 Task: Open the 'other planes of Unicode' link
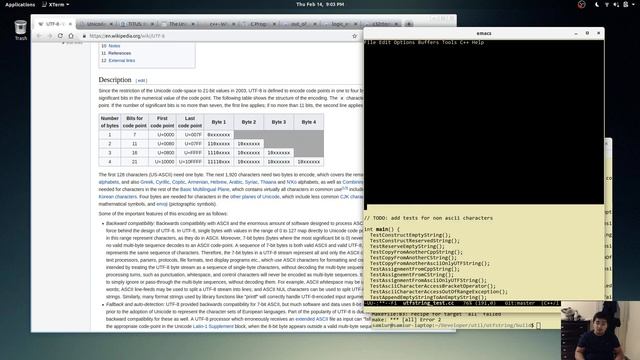pos(255,197)
